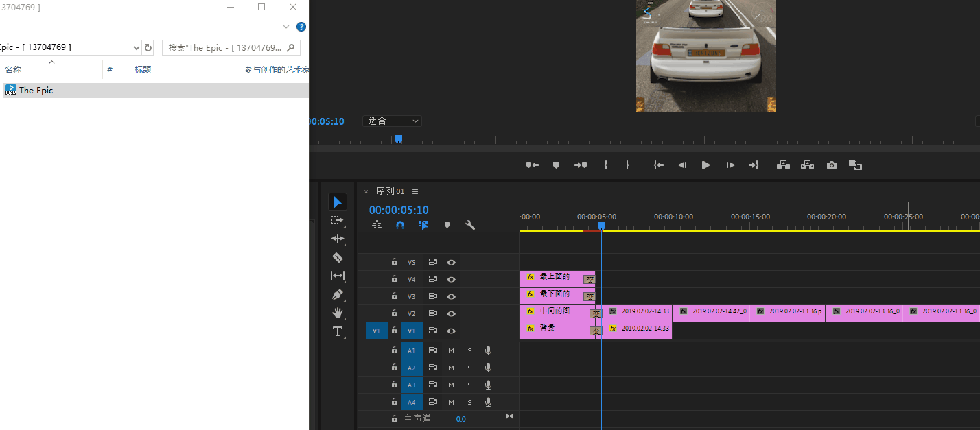980x430 pixels.
Task: Expand the Explorer ribbon chevron
Action: (287, 27)
